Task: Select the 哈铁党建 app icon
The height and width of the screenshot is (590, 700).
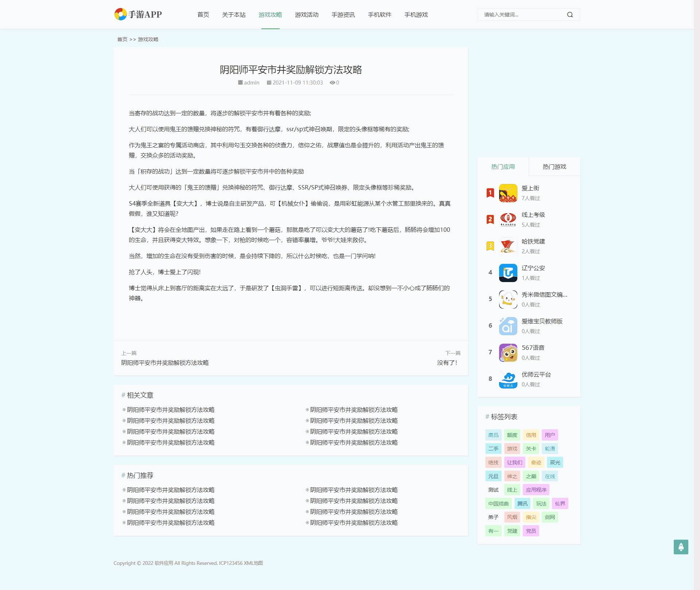Action: click(x=507, y=246)
